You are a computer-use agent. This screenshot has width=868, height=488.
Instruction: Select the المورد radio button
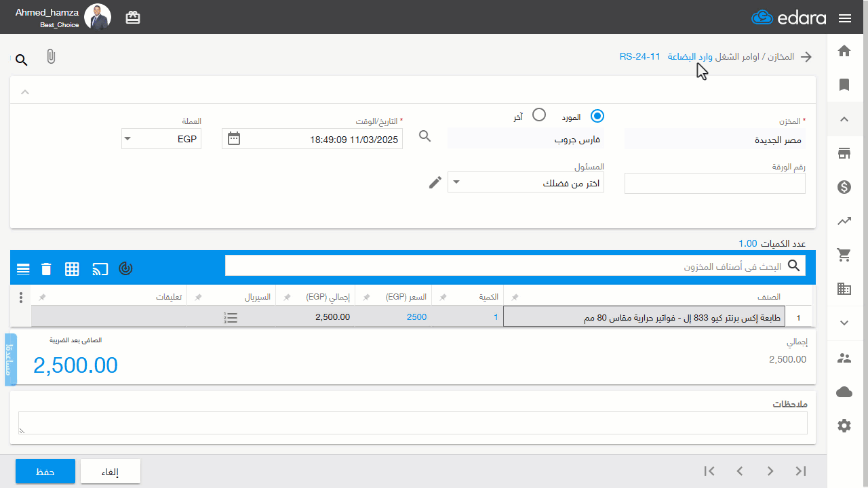click(x=597, y=116)
